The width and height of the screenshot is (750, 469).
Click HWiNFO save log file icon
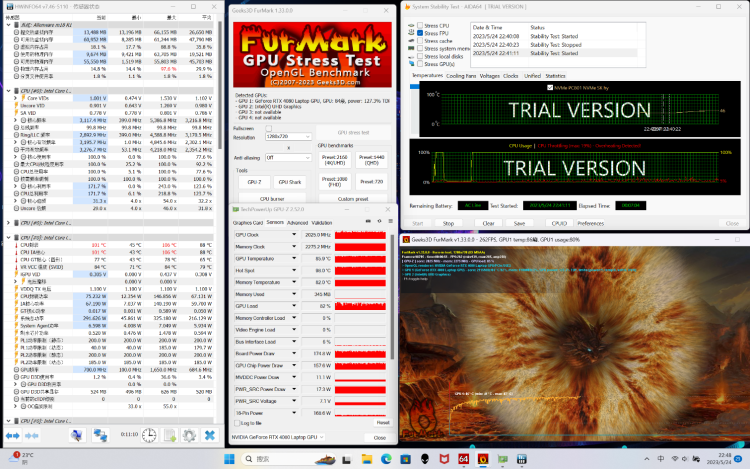(x=168, y=435)
